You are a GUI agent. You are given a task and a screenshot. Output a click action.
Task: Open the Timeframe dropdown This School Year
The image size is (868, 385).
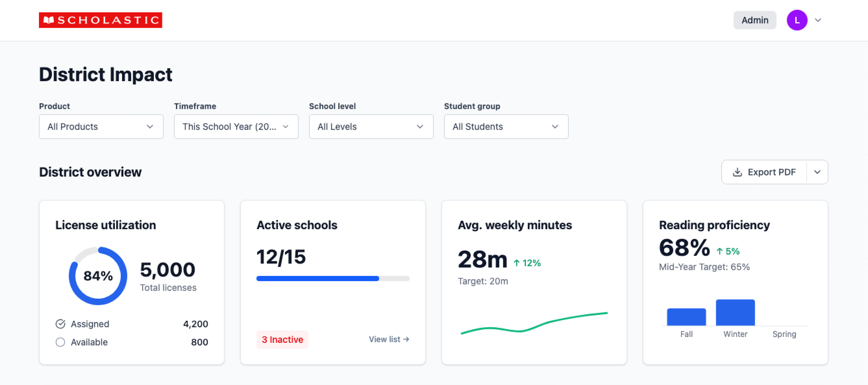coord(236,127)
